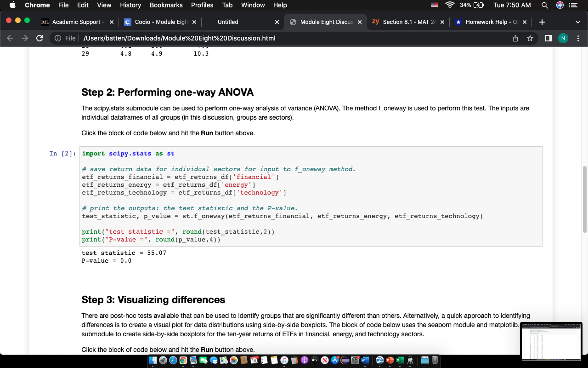Toggle Chrome side panel
This screenshot has height=368, width=588.
tap(548, 38)
